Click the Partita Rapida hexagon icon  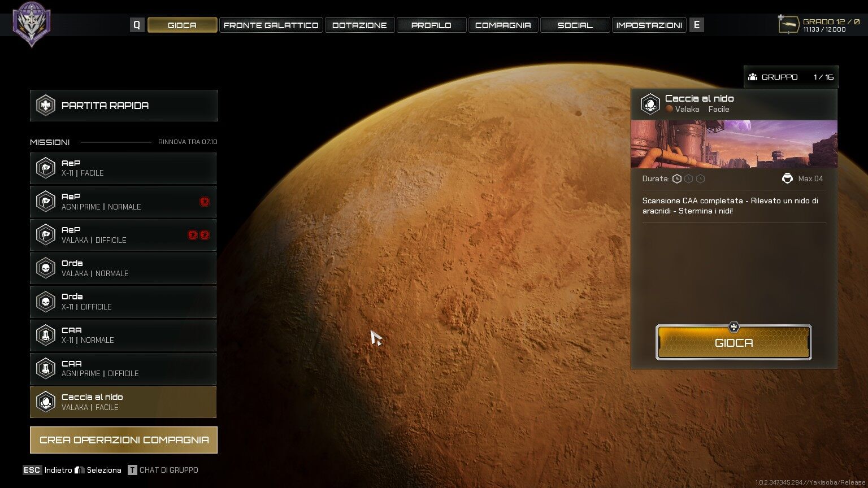click(x=46, y=106)
